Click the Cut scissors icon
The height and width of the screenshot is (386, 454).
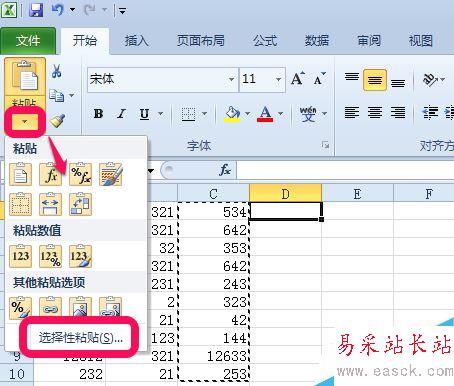(x=56, y=71)
